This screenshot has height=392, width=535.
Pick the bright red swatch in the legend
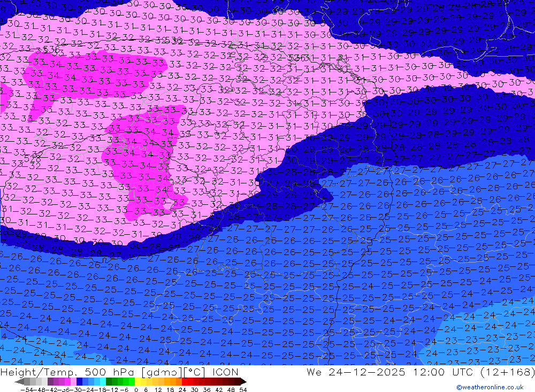185,382
